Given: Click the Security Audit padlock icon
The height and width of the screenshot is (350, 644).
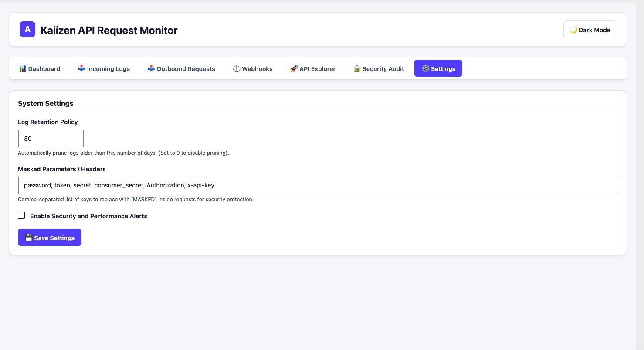Looking at the screenshot, I should pyautogui.click(x=357, y=68).
